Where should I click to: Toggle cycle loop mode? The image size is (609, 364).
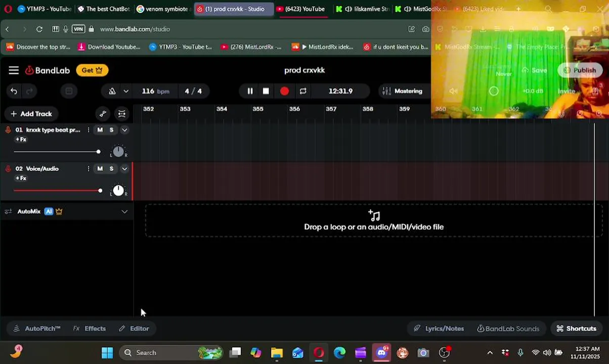[x=303, y=91]
